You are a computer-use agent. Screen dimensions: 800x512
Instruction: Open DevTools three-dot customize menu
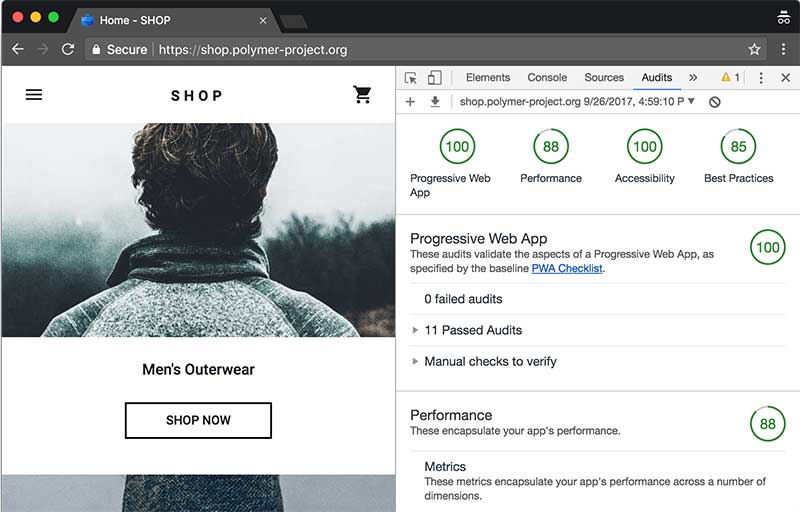coord(761,78)
